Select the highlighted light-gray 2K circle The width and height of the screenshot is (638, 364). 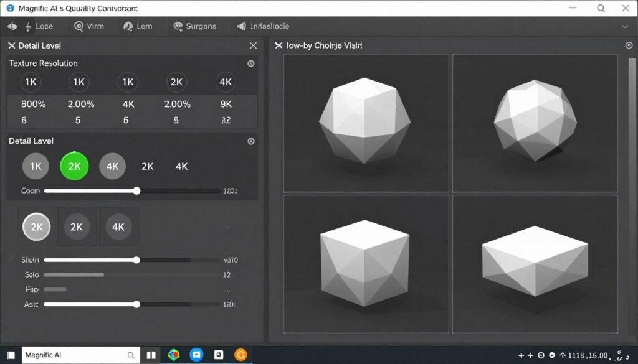click(37, 226)
